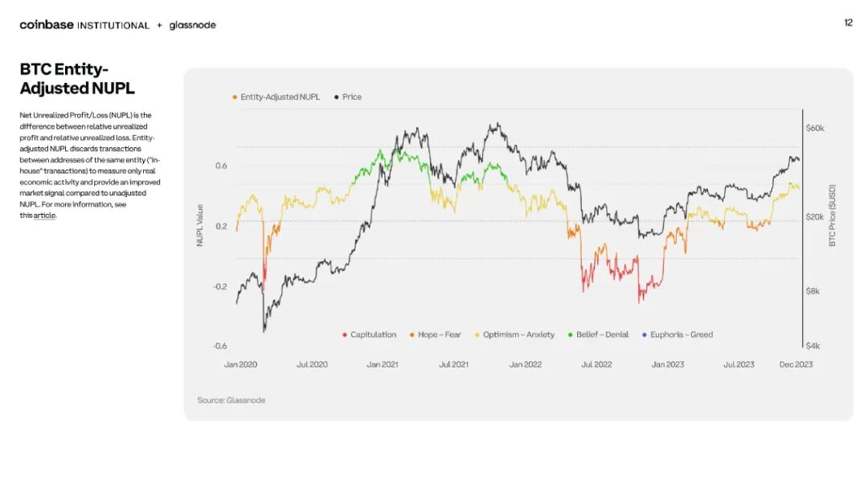Select the Jan 2021 x-axis label
Image resolution: width=868 pixels, height=489 pixels.
[382, 364]
